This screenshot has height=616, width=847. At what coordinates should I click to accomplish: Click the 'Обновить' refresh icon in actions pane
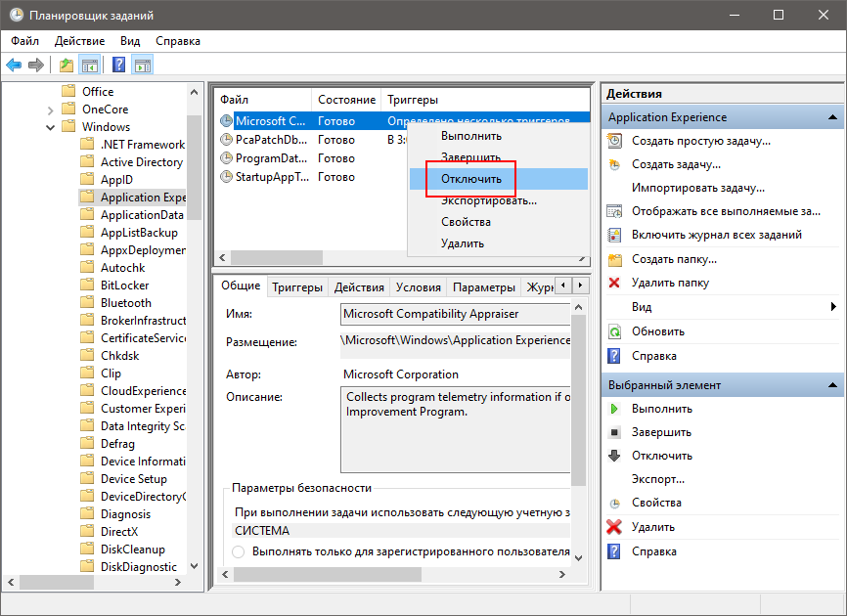(615, 331)
